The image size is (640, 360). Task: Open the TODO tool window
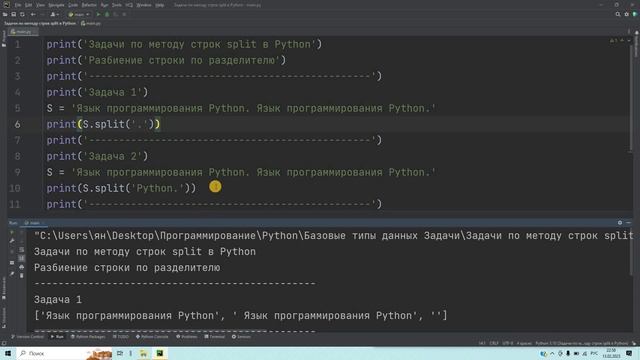point(121,337)
